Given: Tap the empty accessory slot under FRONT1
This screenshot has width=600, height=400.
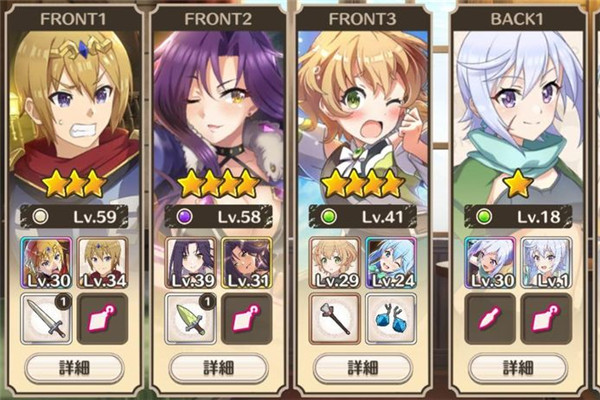Looking at the screenshot, I should coord(103,319).
